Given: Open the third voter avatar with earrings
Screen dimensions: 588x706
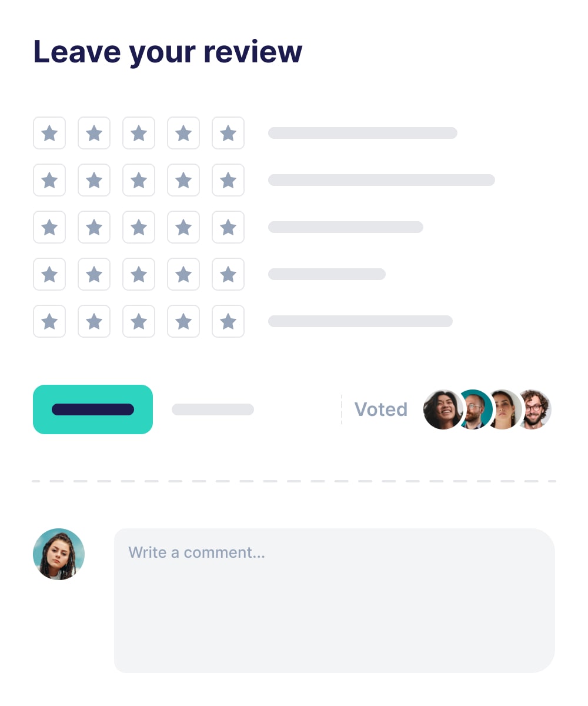Looking at the screenshot, I should pyautogui.click(x=505, y=409).
